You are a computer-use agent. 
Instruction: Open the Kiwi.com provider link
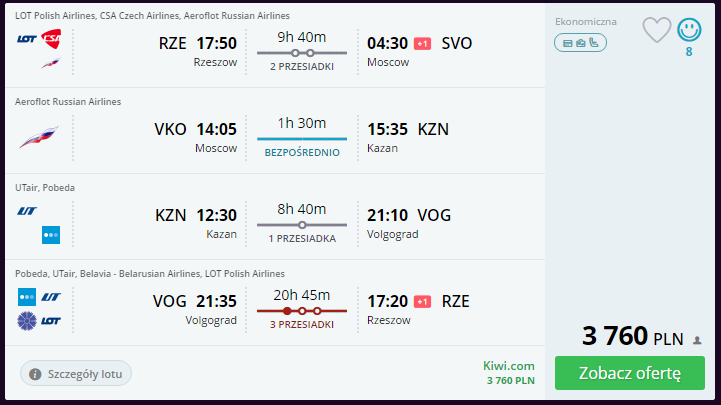(509, 366)
